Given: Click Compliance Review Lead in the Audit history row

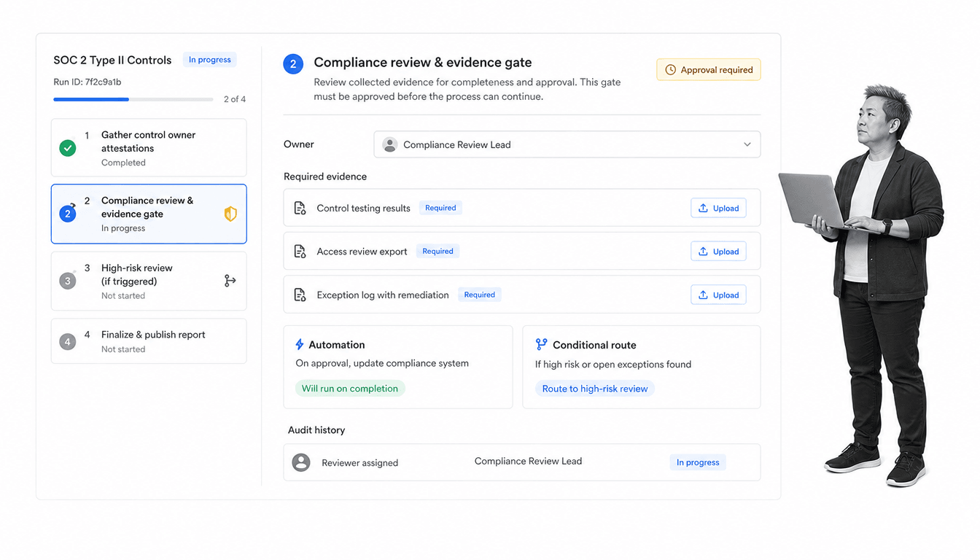Looking at the screenshot, I should [x=528, y=461].
